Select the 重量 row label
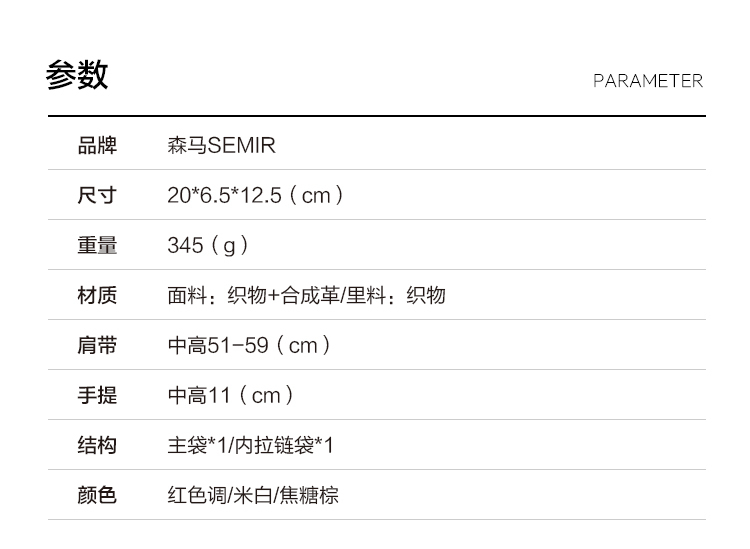The width and height of the screenshot is (750, 549). click(x=97, y=246)
